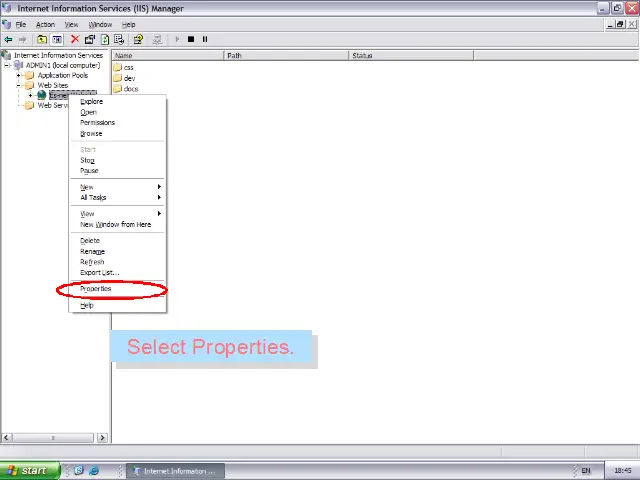The image size is (640, 480).
Task: Collapse the ADMIN1 (local computer) node
Action: (x=7, y=65)
